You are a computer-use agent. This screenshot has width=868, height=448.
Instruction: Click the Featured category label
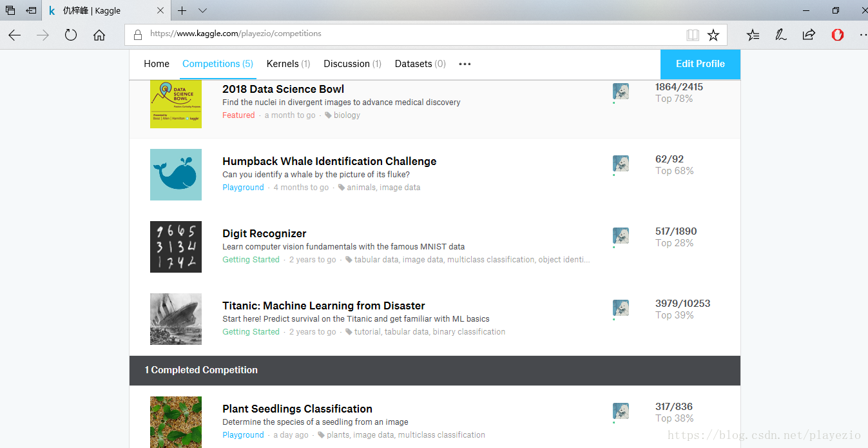[x=238, y=115]
